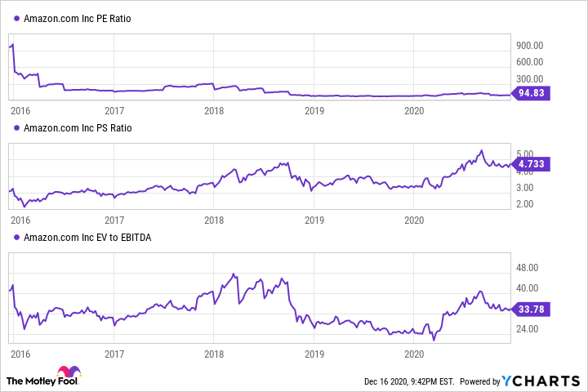Click the 33.78 EV/EBITDA value flag
Image resolution: width=588 pixels, height=392 pixels.
pyautogui.click(x=532, y=309)
